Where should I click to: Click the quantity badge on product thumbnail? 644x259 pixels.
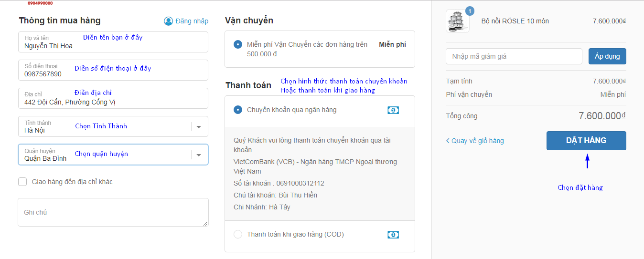coord(470,10)
